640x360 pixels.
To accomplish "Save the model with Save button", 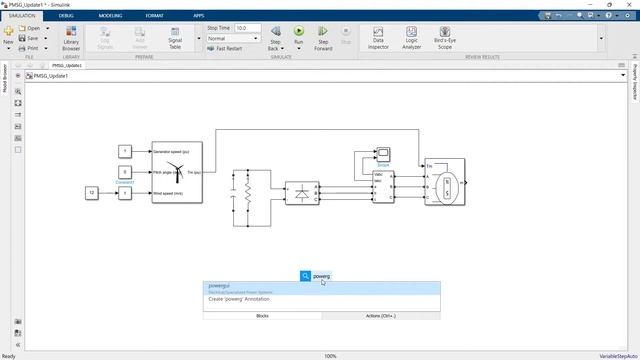I will [x=29, y=38].
